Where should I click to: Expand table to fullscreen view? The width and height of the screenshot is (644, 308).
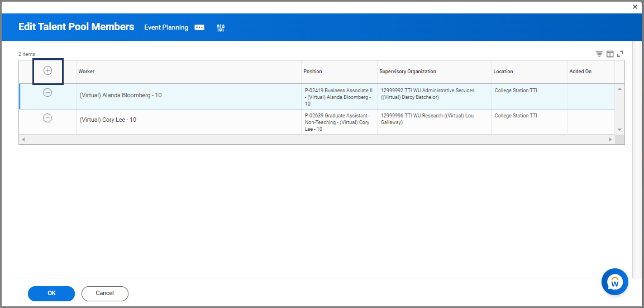tap(620, 54)
